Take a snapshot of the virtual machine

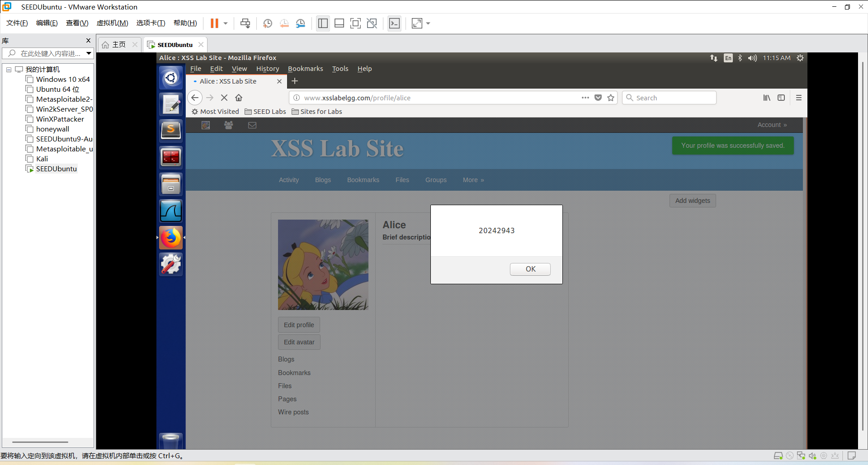click(268, 23)
